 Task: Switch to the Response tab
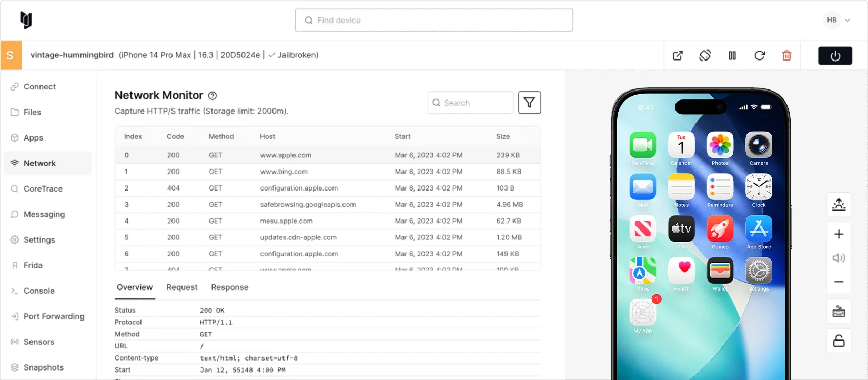click(x=229, y=287)
